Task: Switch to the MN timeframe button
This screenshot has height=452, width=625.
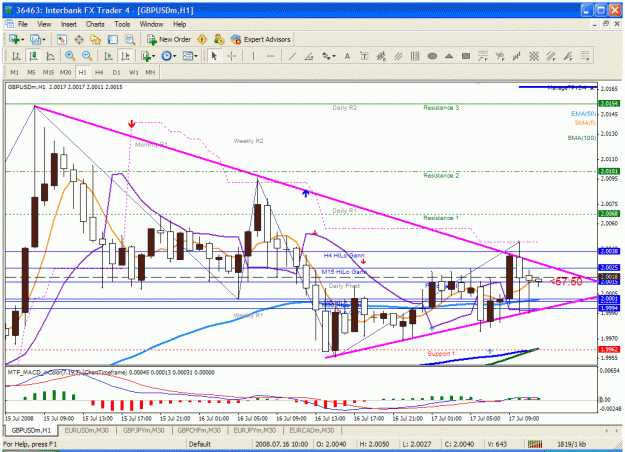Action: coord(150,73)
